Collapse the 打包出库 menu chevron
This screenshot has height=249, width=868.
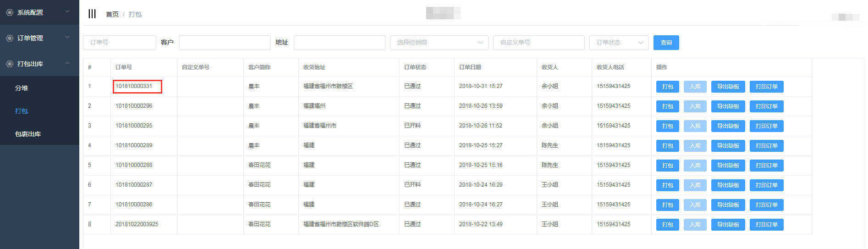pos(67,63)
